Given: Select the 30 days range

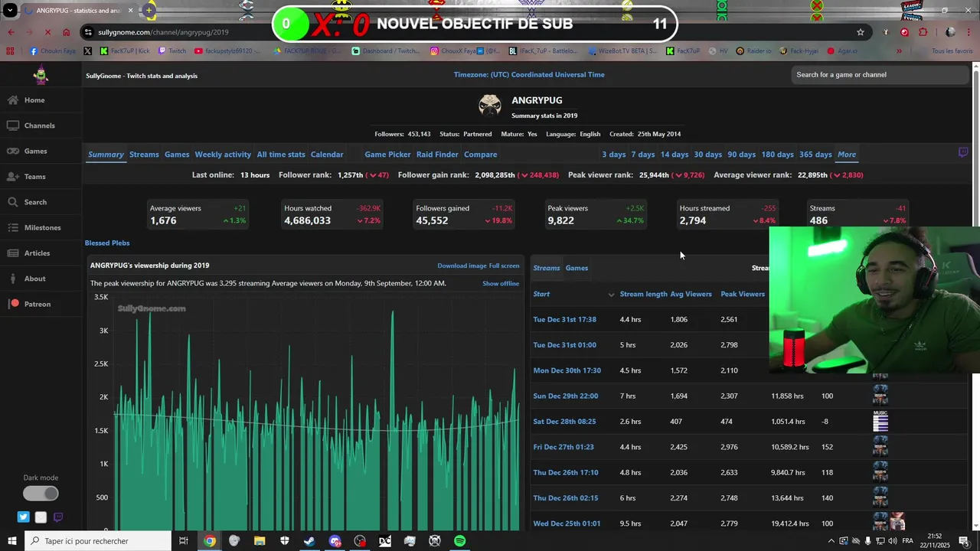Looking at the screenshot, I should point(708,155).
